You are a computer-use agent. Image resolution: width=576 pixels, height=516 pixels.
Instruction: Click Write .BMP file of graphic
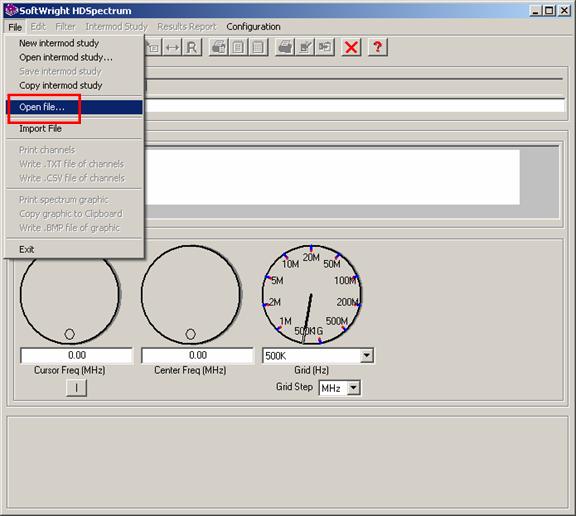pos(69,228)
